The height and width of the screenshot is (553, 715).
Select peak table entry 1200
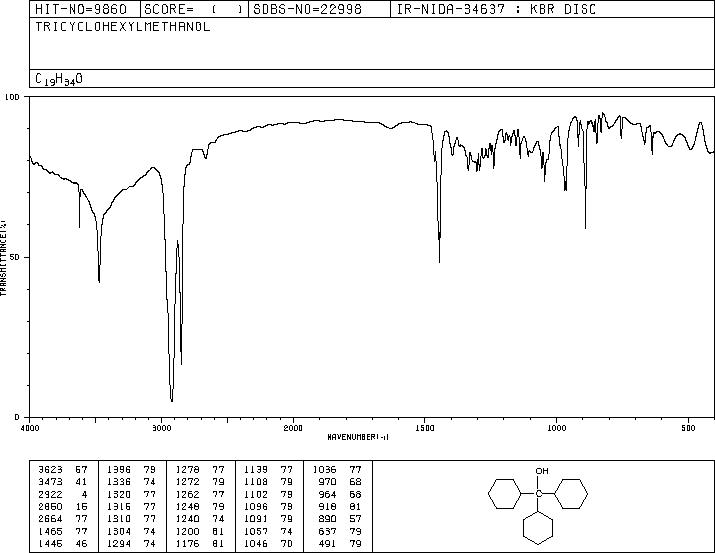click(x=200, y=532)
